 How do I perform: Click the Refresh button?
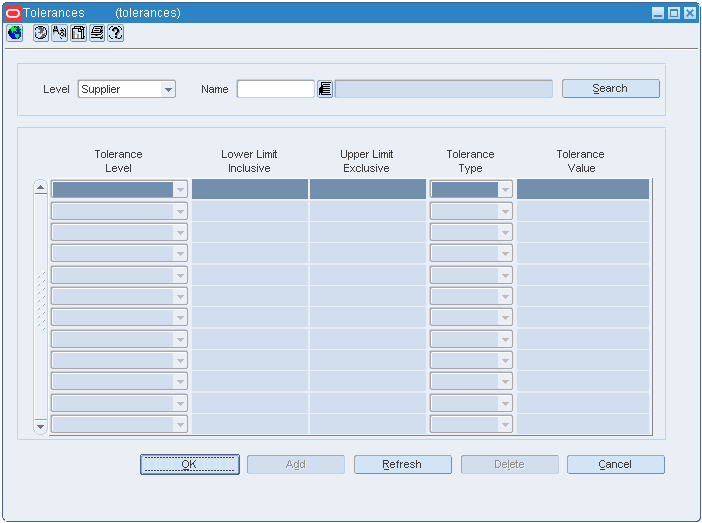[x=402, y=464]
